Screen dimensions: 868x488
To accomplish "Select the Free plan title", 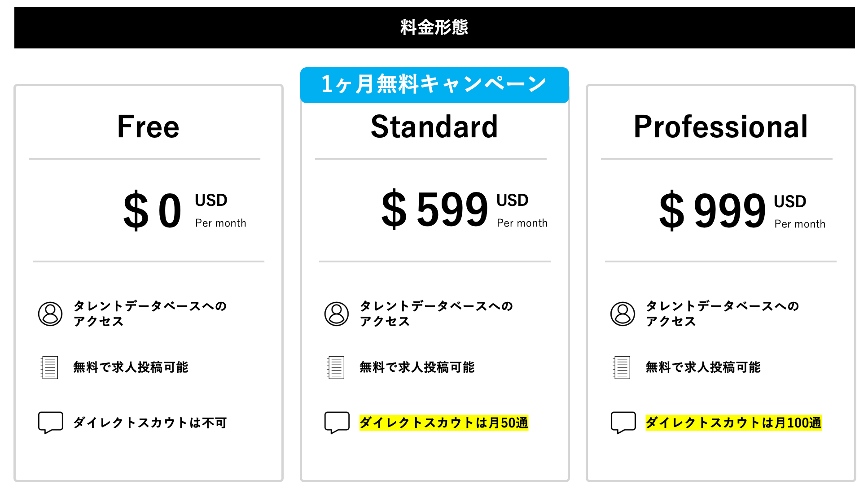I will [x=148, y=127].
